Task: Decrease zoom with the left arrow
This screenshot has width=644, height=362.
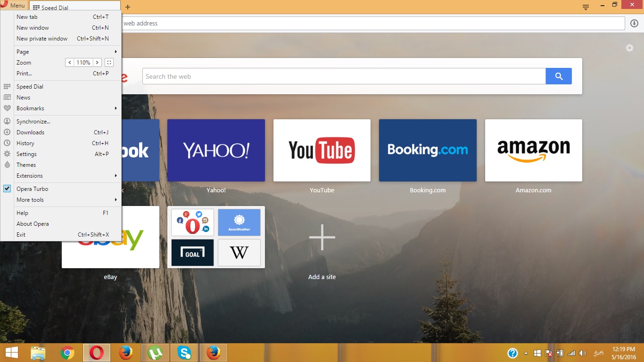Action: (x=69, y=63)
